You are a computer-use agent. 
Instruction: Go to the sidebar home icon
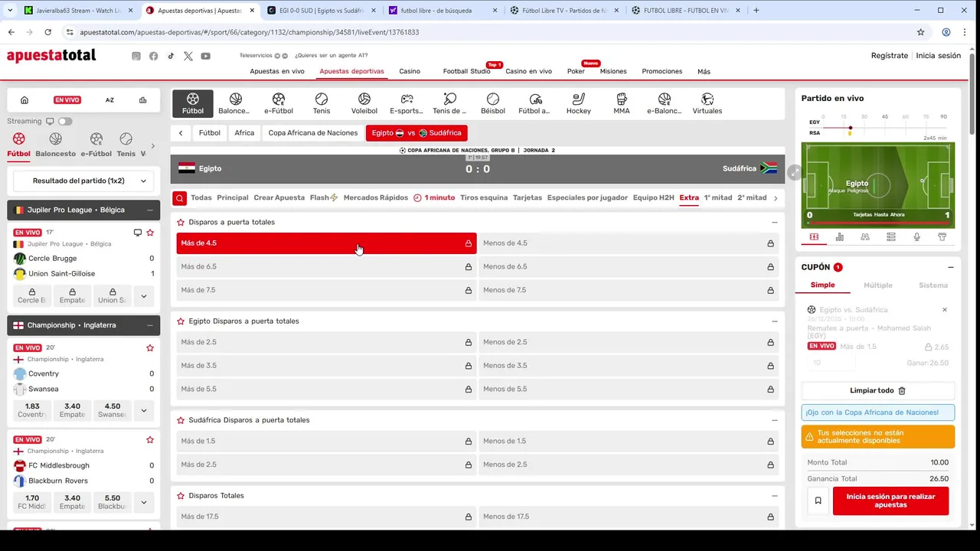pyautogui.click(x=24, y=100)
